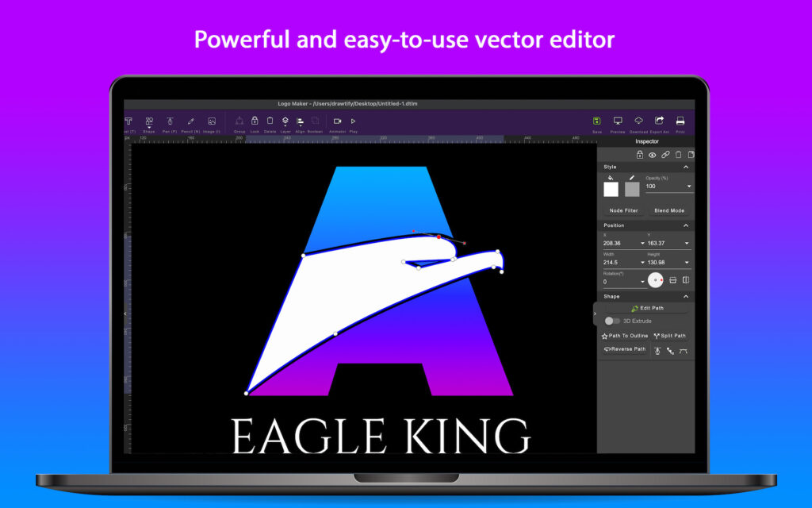Click the white fill color swatch
Screen dimensions: 812x508
click(x=611, y=189)
